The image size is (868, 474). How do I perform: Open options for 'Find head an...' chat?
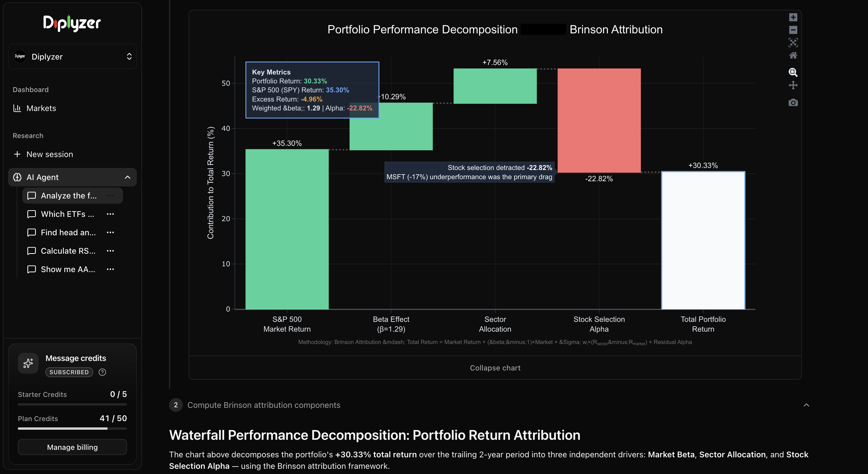click(x=110, y=232)
